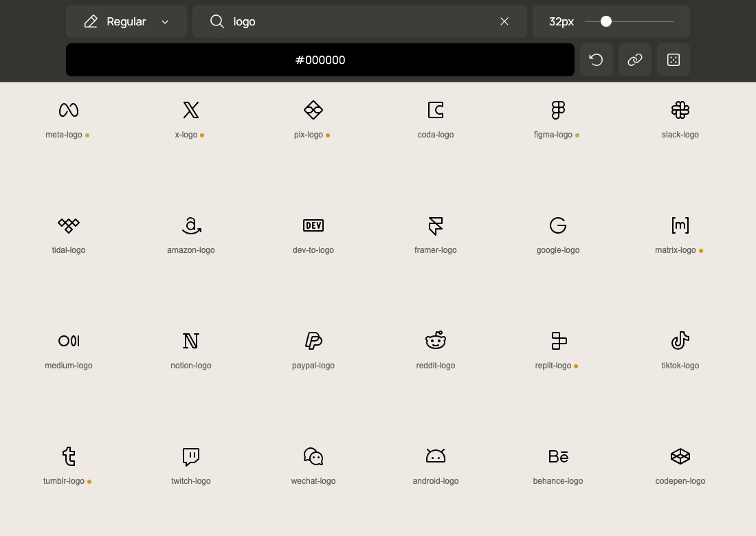Click the icon size slider handle
This screenshot has height=536, width=756.
pyautogui.click(x=606, y=21)
